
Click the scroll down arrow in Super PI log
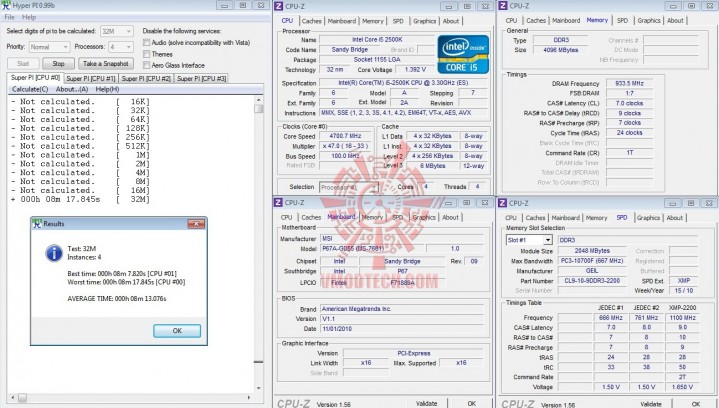click(259, 388)
